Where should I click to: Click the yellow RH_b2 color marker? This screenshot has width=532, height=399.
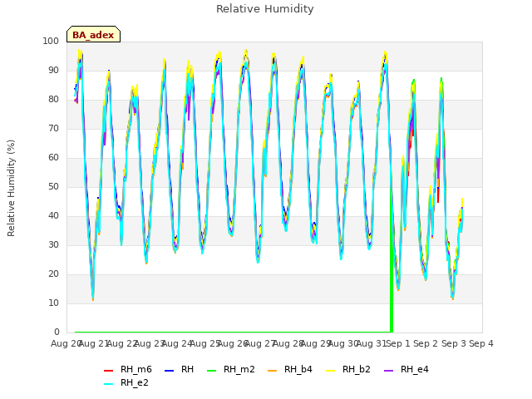click(330, 371)
